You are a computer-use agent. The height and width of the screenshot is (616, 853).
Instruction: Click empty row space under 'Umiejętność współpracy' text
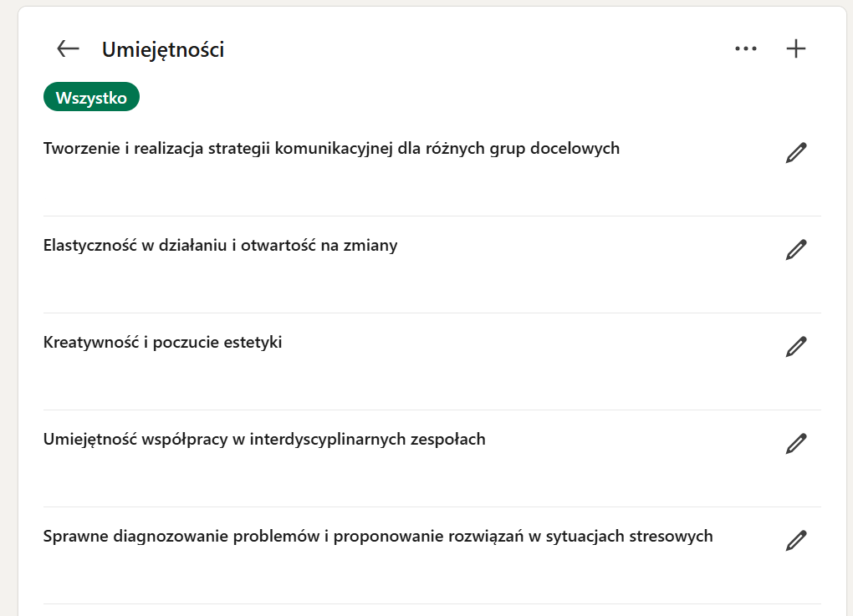pos(381,478)
